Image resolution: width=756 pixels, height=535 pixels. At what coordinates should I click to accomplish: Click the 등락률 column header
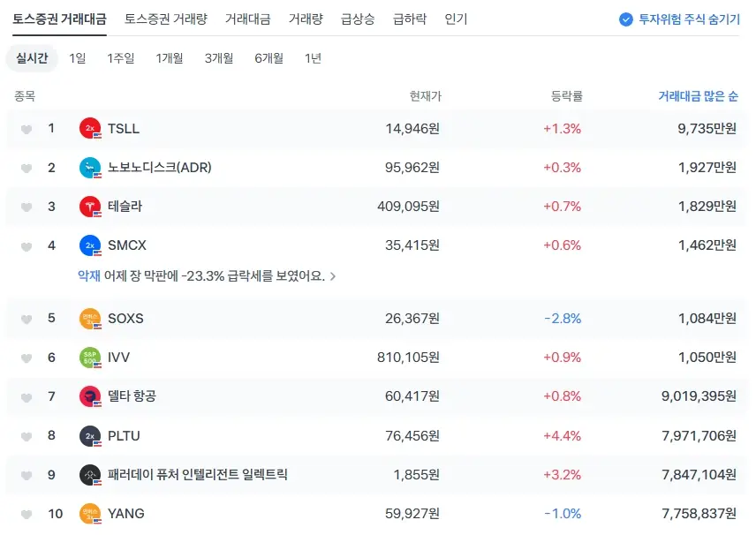(566, 96)
